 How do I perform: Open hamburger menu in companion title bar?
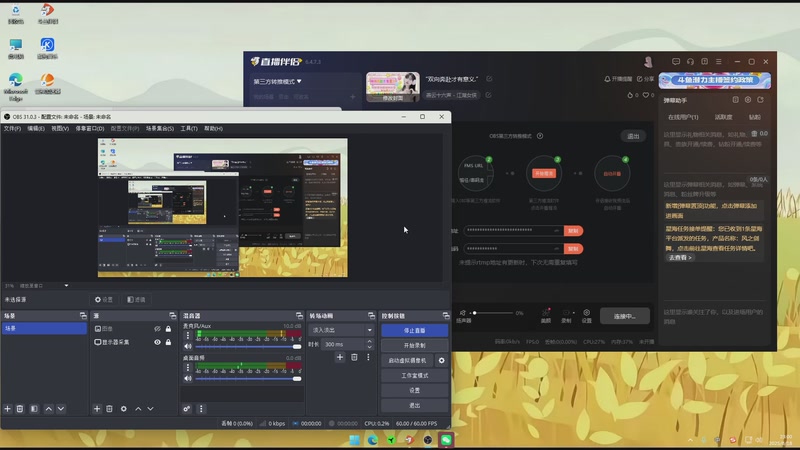point(719,61)
